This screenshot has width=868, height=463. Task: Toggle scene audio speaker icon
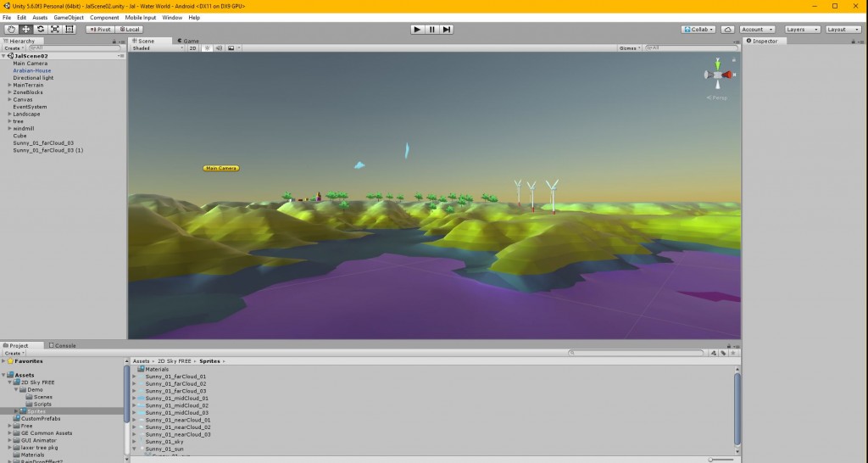218,48
